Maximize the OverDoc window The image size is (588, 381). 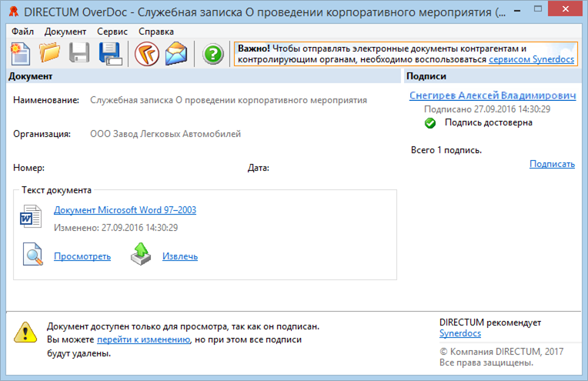tap(538, 9)
